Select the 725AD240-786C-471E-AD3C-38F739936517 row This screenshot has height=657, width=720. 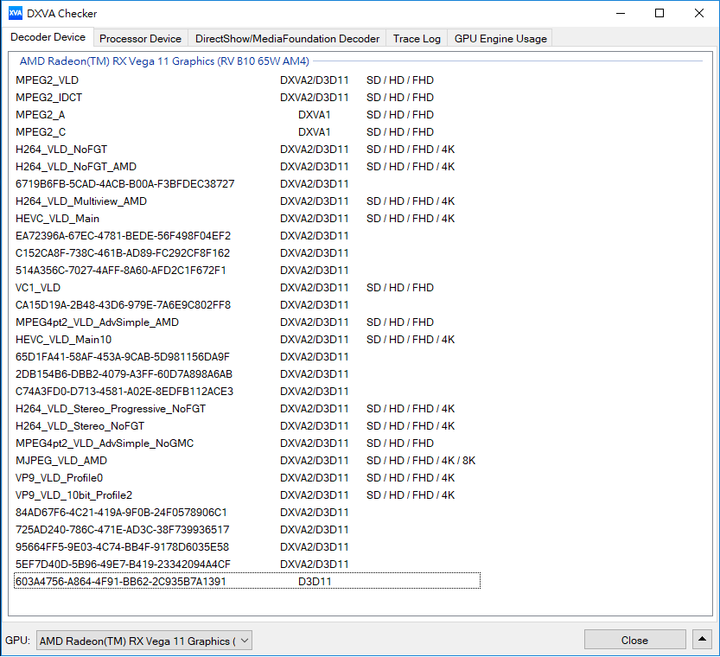(x=247, y=530)
